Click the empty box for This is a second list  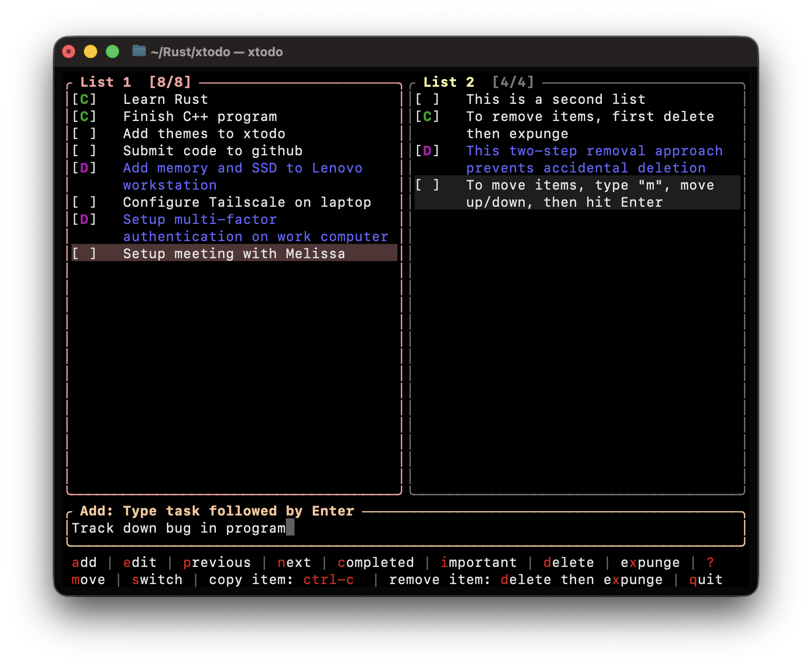(x=427, y=99)
